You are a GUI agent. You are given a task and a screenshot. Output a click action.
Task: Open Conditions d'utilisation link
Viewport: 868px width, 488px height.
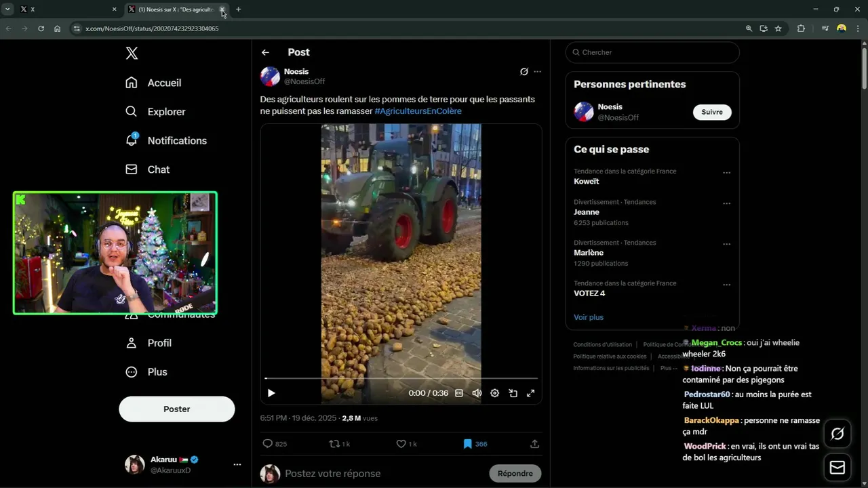coord(602,344)
